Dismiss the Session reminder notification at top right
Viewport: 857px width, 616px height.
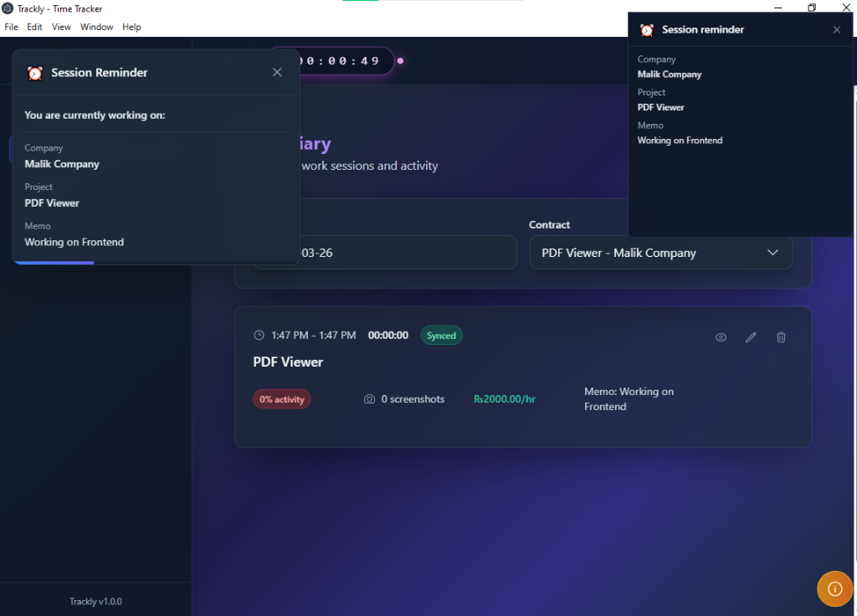[836, 29]
